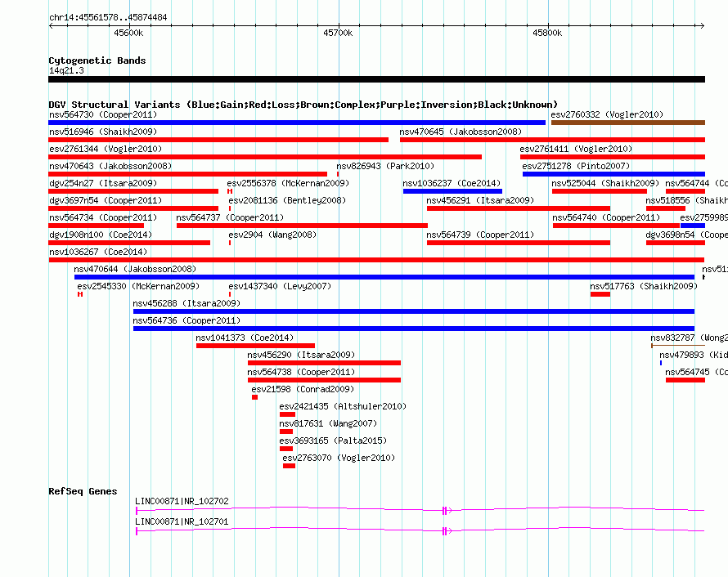Open dgv3697n54 (Cooper2011) variant
728x577 pixels.
click(106, 200)
